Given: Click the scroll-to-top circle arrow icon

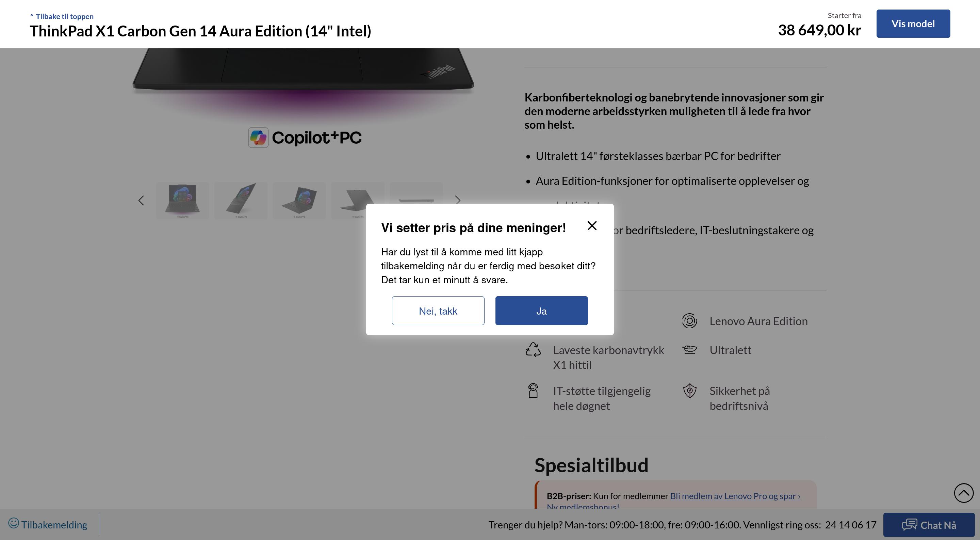Looking at the screenshot, I should point(963,493).
